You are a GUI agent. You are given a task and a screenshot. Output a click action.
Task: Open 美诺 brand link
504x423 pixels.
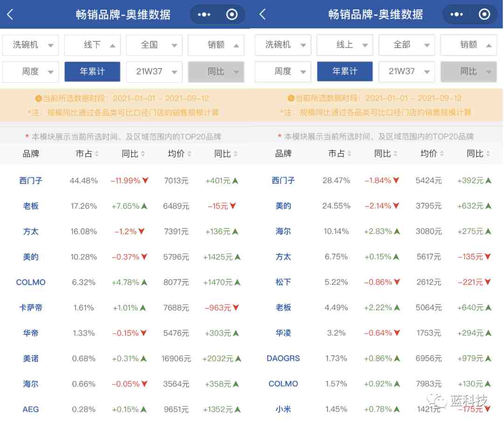click(x=30, y=359)
